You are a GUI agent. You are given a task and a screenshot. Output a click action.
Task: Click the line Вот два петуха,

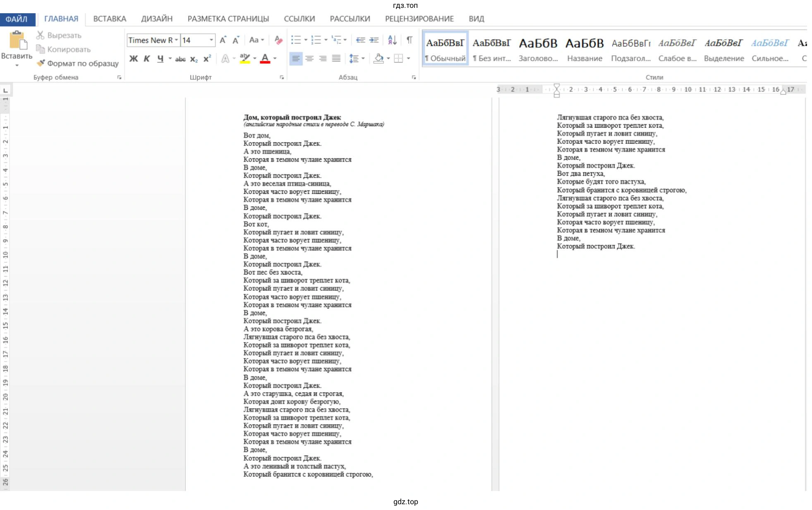point(581,174)
